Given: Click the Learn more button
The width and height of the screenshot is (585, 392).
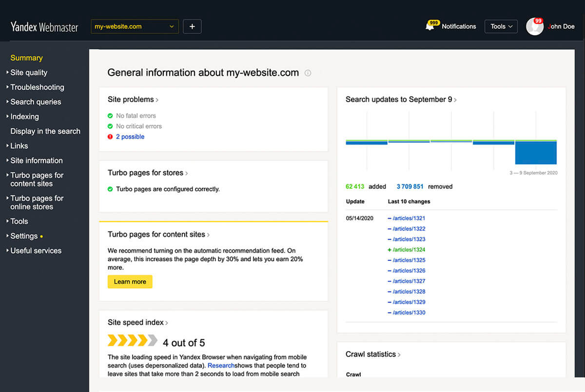Looking at the screenshot, I should pyautogui.click(x=130, y=281).
